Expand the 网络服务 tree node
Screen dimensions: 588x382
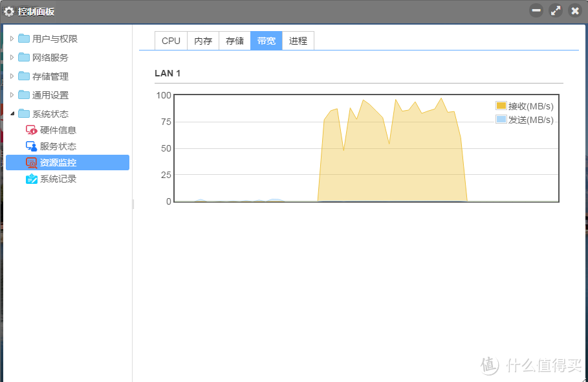coord(12,57)
